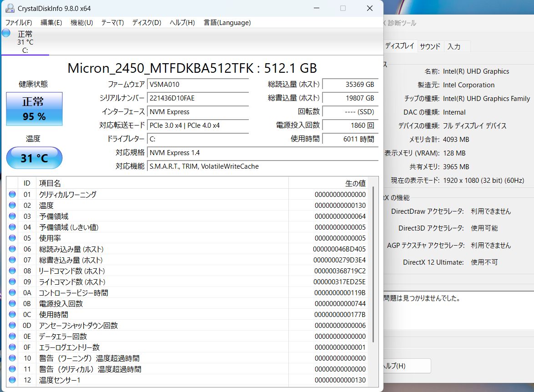The image size is (534, 392).
Task: Open the 機能(U) menu
Action: (82, 22)
